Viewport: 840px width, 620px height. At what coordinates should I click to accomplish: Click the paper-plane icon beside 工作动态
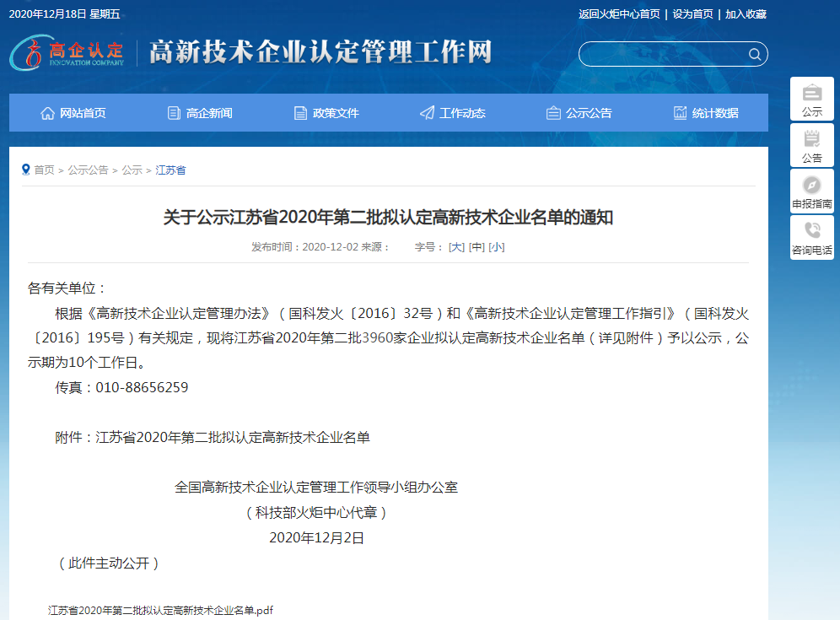[426, 111]
